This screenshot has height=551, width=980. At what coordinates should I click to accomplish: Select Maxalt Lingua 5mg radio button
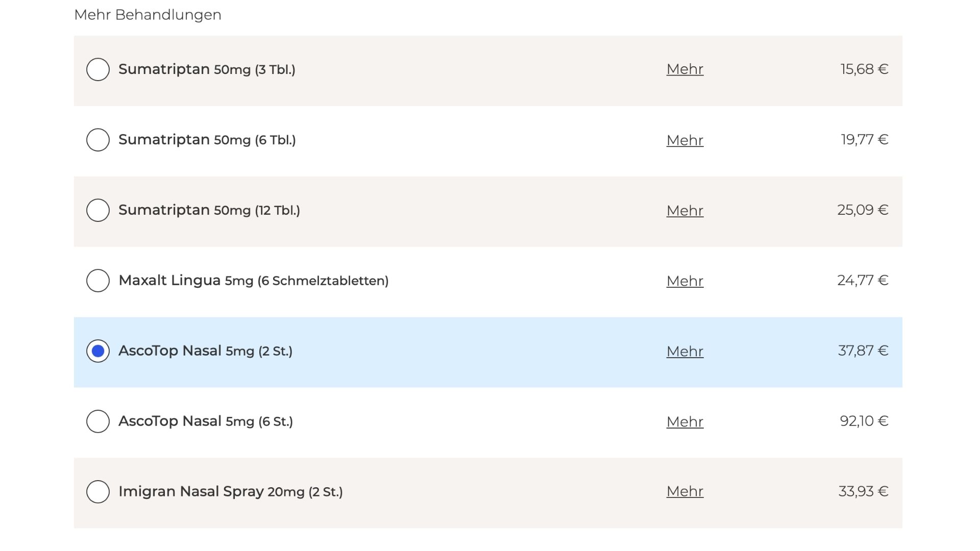[98, 281]
